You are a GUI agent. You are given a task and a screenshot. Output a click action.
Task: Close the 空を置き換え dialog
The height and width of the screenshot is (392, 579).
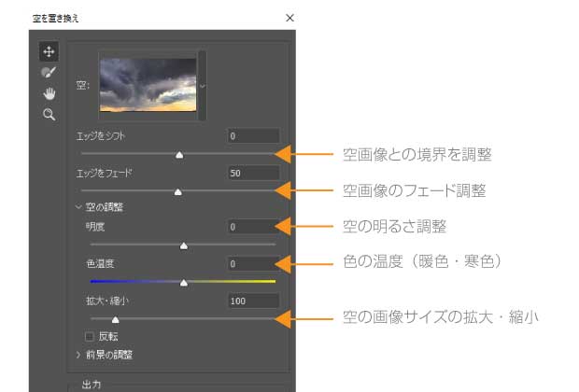click(289, 18)
